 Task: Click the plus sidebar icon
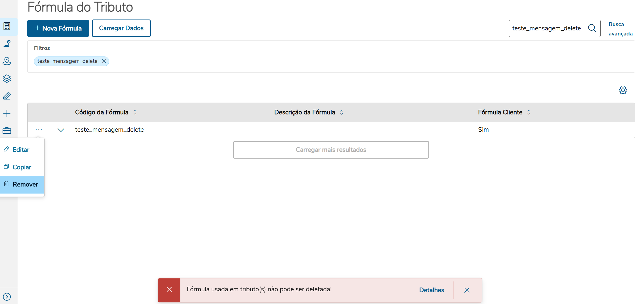(7, 113)
